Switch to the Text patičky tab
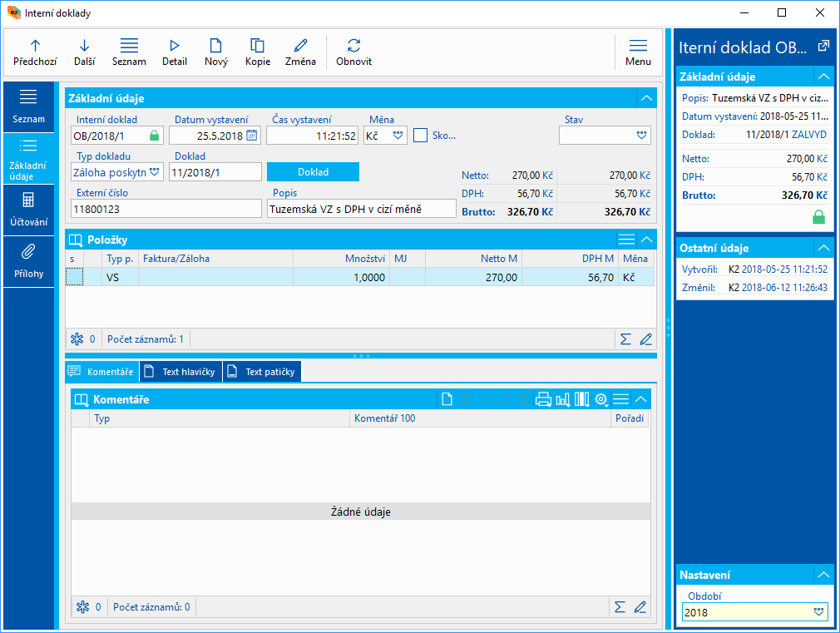 [x=263, y=372]
